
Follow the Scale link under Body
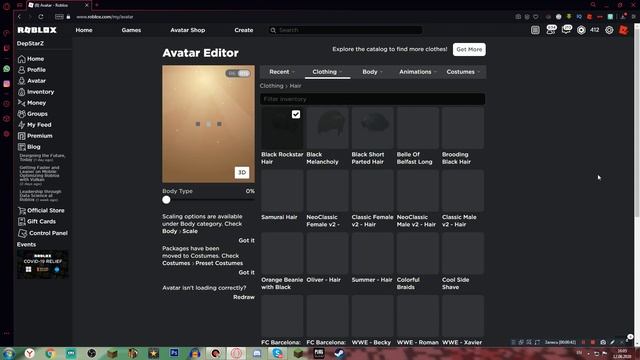tap(190, 231)
